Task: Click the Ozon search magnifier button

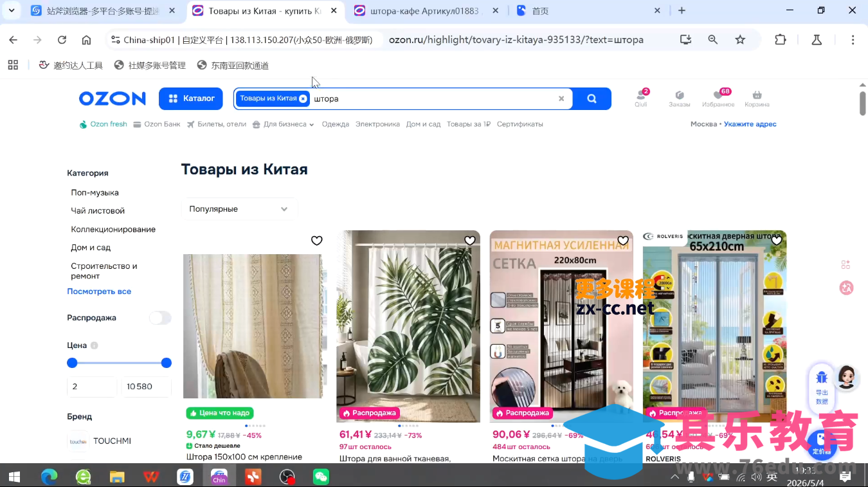Action: (592, 98)
